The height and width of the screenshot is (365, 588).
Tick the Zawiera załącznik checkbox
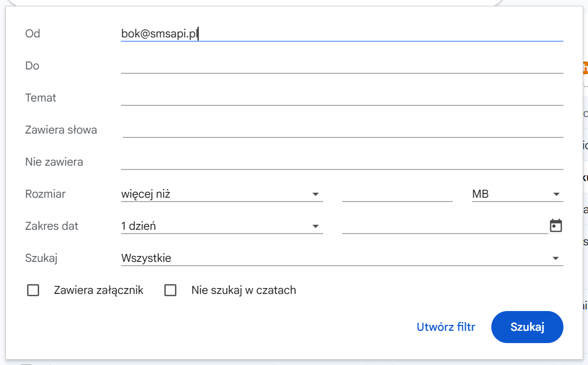coord(33,290)
